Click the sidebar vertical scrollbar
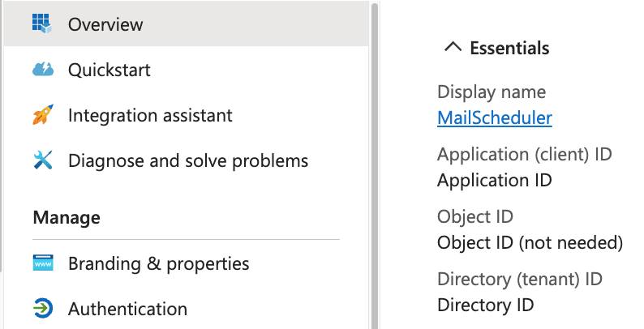The image size is (644, 329). pyautogui.click(x=375, y=162)
